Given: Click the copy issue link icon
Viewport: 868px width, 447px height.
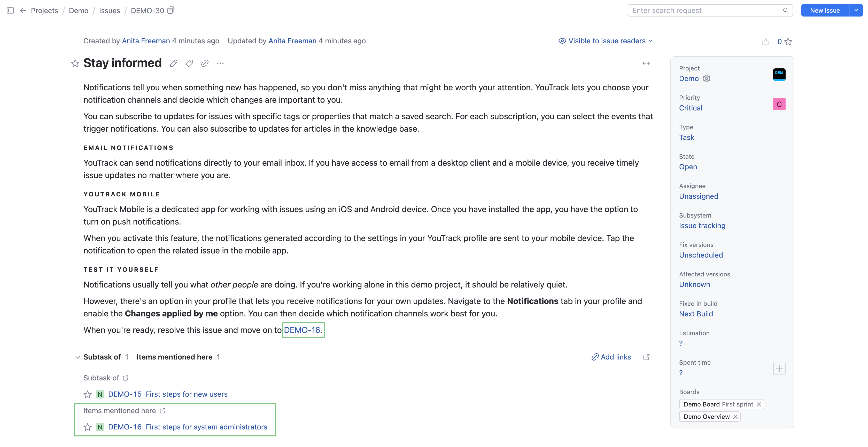Looking at the screenshot, I should click(205, 63).
